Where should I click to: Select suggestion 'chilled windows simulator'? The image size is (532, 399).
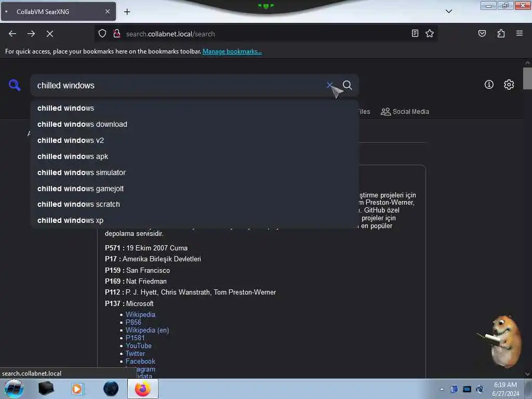pyautogui.click(x=194, y=172)
